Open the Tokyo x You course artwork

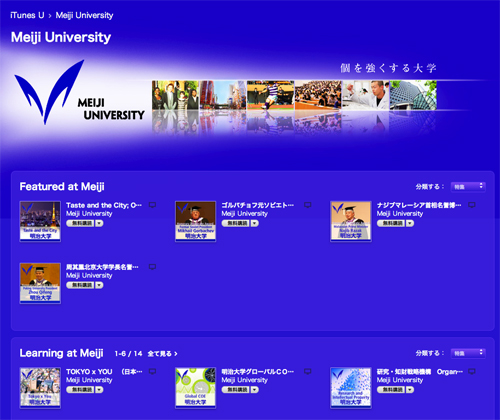40,388
